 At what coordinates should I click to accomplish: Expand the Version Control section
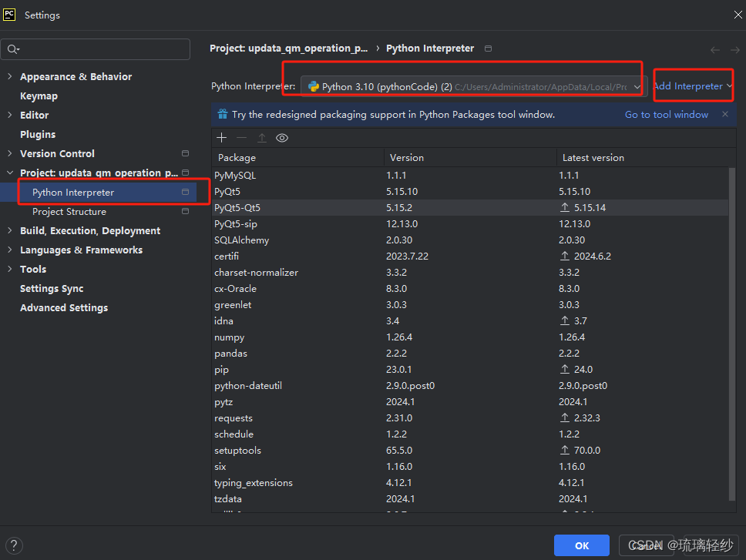click(9, 153)
